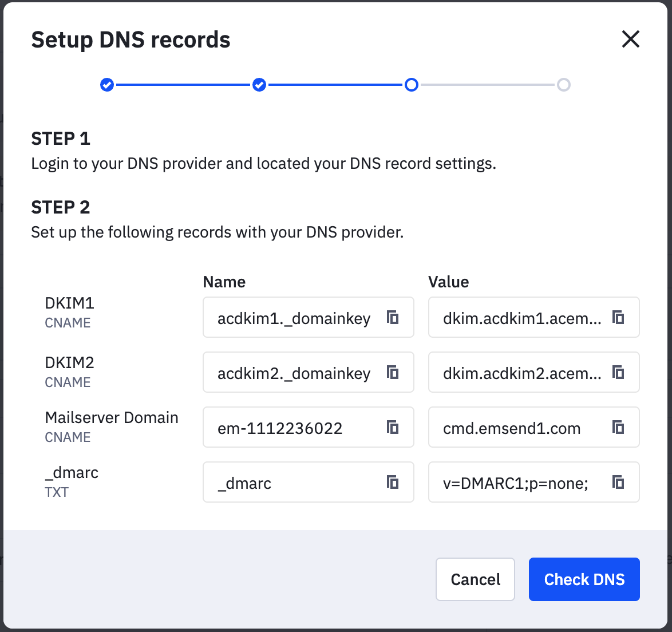
Task: Copy the v=DMARC1;p=none; value
Action: (x=619, y=482)
